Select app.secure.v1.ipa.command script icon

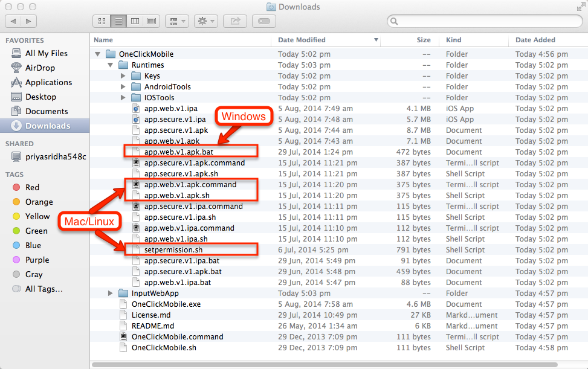(x=136, y=206)
